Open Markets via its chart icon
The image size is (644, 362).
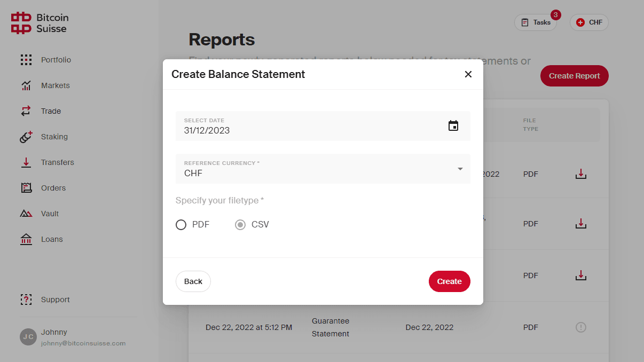point(26,85)
